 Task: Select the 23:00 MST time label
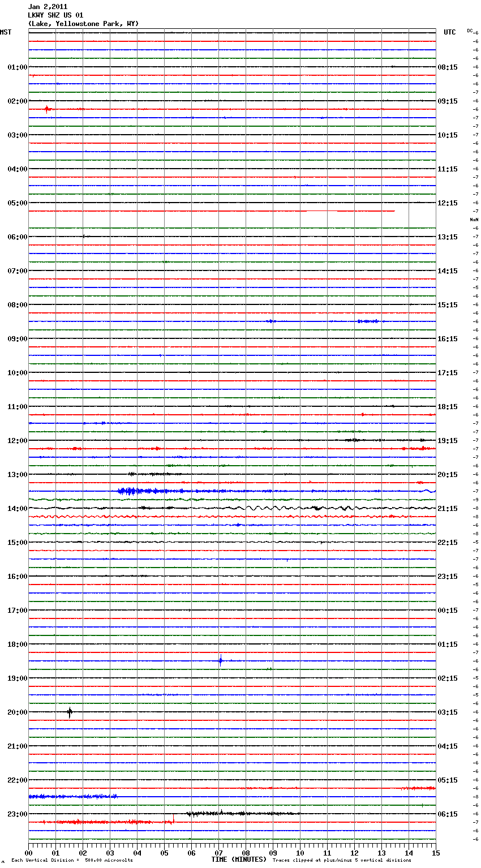point(18,814)
